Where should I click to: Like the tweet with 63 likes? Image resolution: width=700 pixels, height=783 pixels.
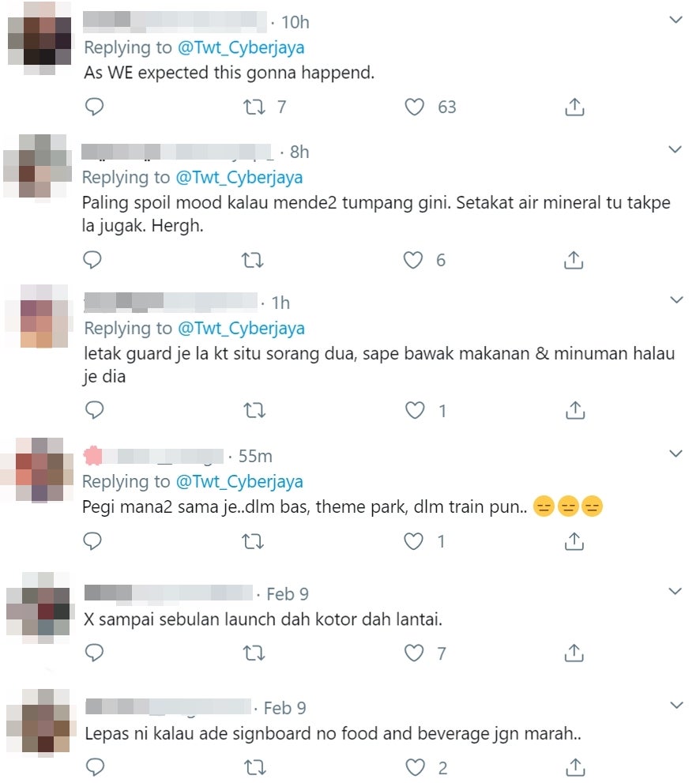point(415,107)
